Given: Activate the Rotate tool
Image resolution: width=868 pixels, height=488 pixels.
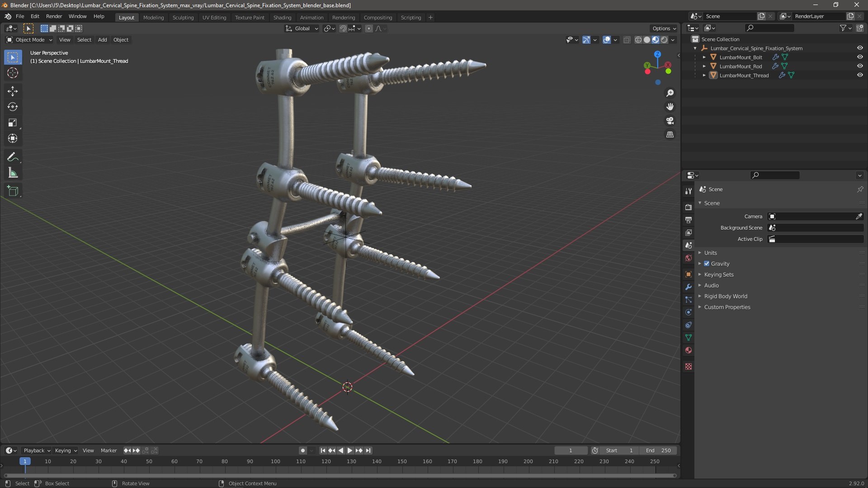Looking at the screenshot, I should 13,107.
